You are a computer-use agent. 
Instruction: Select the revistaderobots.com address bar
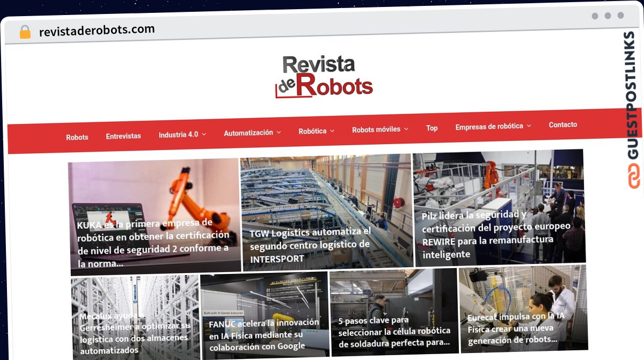click(x=97, y=31)
